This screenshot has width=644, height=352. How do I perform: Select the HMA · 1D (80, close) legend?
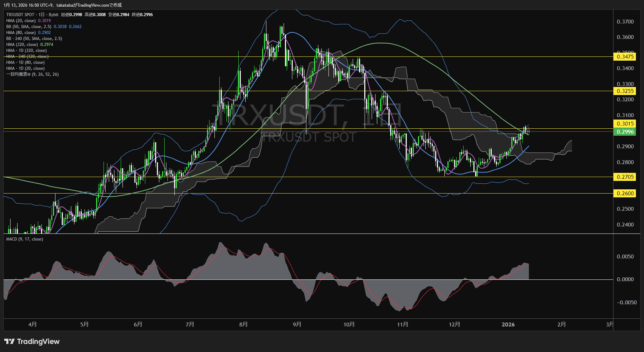coord(25,62)
